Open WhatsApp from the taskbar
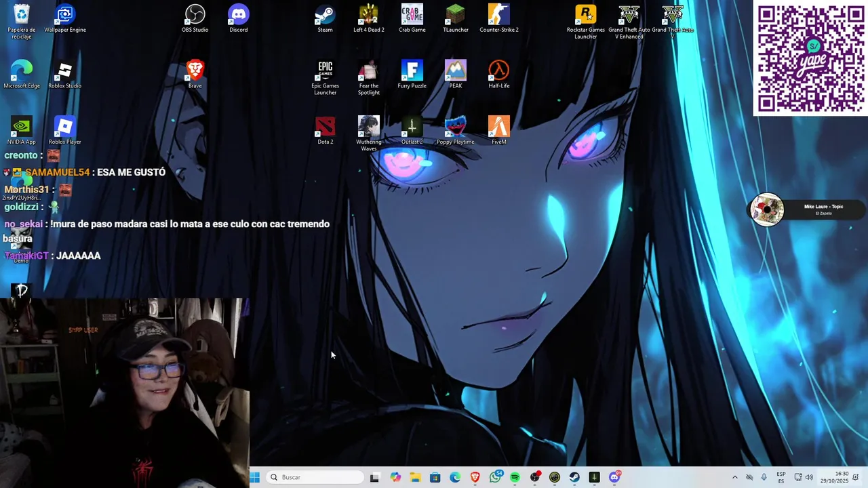Screen dimensions: 868x488 coord(496,477)
